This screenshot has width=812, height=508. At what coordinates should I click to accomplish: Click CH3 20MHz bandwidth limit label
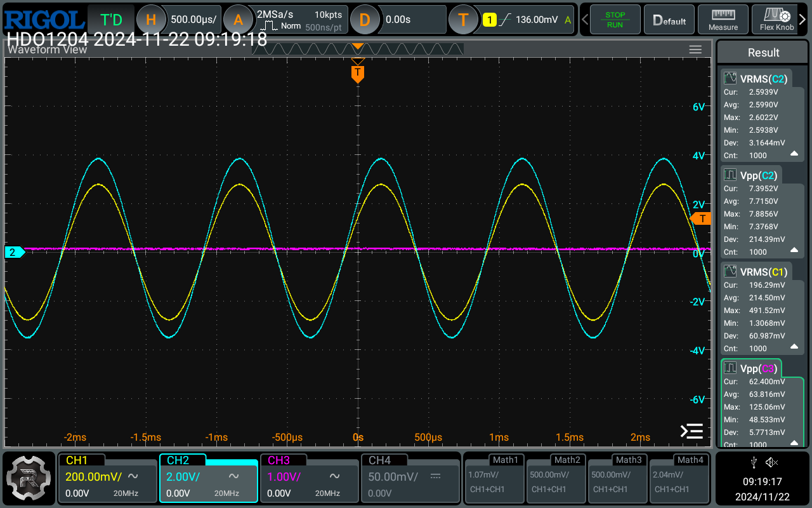coord(327,493)
